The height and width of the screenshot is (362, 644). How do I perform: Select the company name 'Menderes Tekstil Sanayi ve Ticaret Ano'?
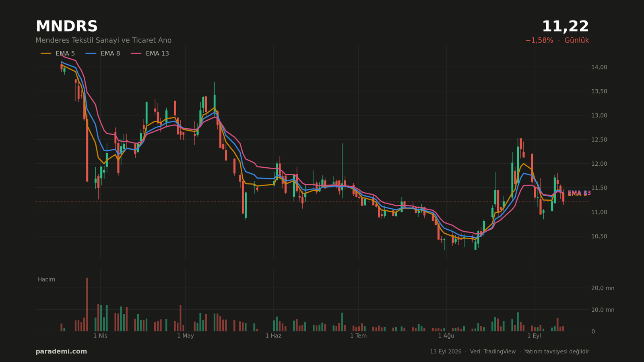tap(103, 40)
